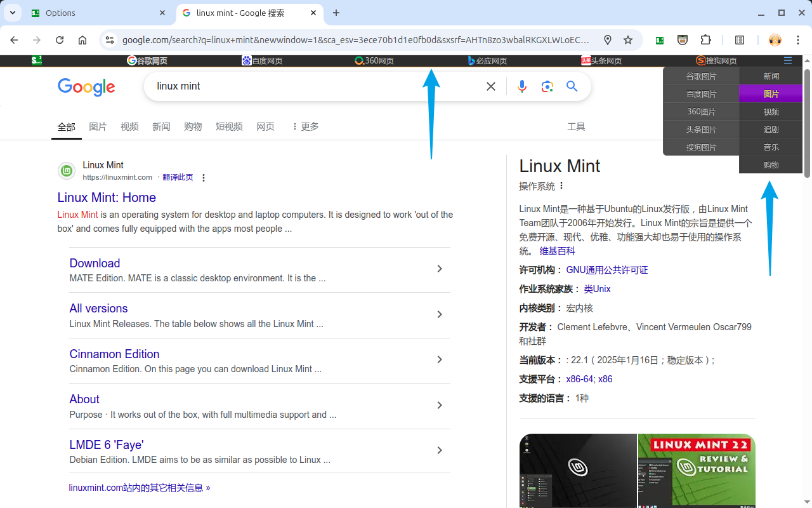This screenshot has width=812, height=508.
Task: Open linuxmint.com站内的其它相关信息 link
Action: 140,488
